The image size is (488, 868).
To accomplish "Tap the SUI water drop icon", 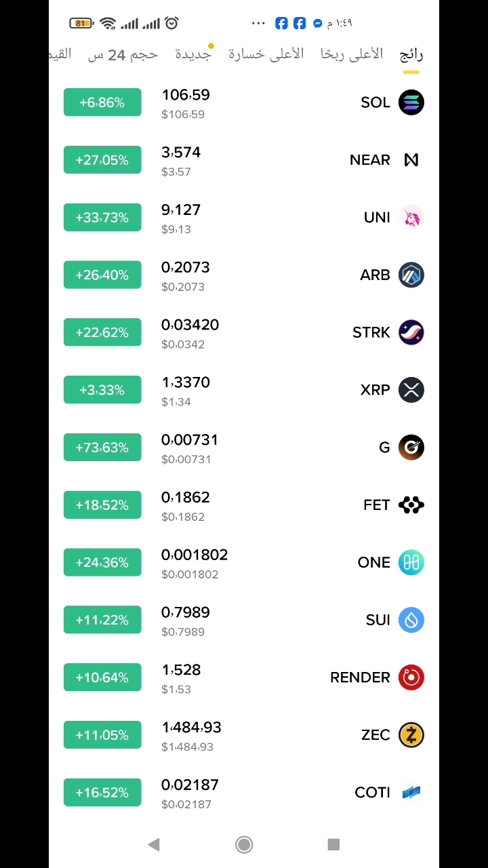I will pos(411,620).
